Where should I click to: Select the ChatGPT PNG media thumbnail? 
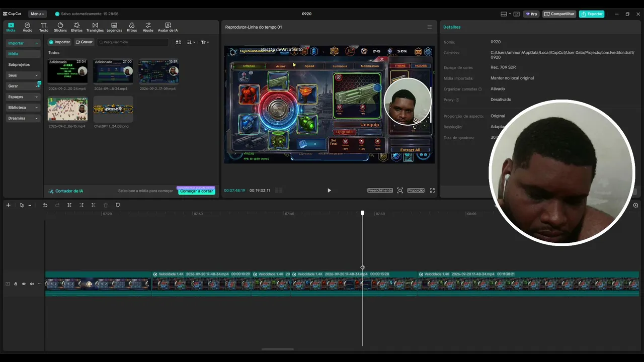[113, 109]
